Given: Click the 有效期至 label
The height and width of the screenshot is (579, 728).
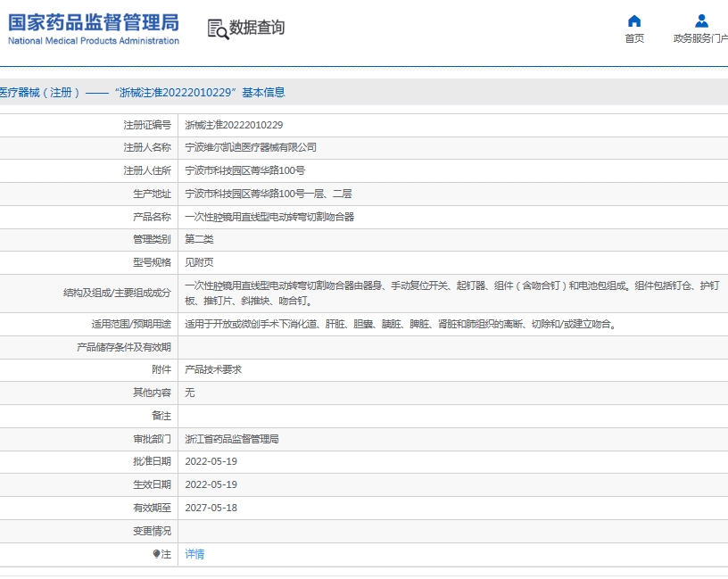Looking at the screenshot, I should coord(152,508).
